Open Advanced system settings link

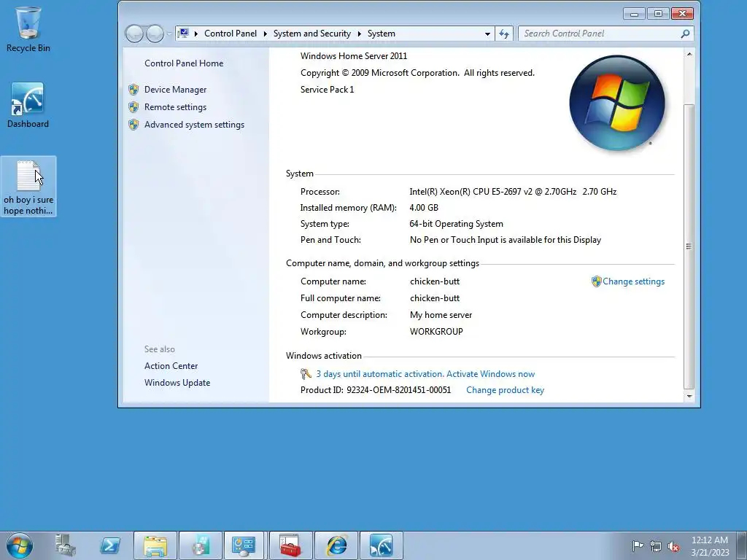[x=194, y=125]
